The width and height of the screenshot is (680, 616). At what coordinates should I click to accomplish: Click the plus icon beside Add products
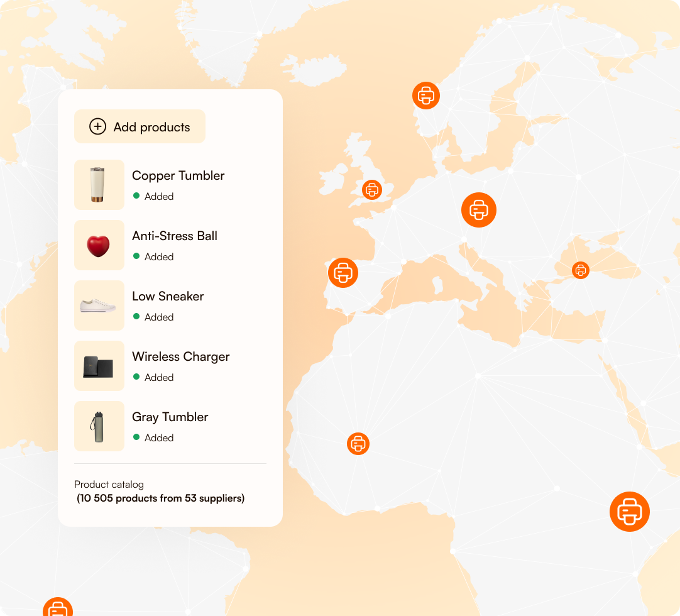click(x=97, y=126)
